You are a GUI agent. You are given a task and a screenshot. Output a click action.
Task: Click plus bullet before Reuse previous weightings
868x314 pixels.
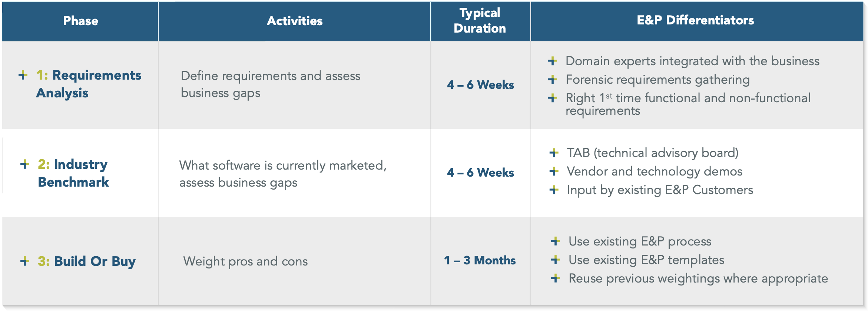coord(556,278)
